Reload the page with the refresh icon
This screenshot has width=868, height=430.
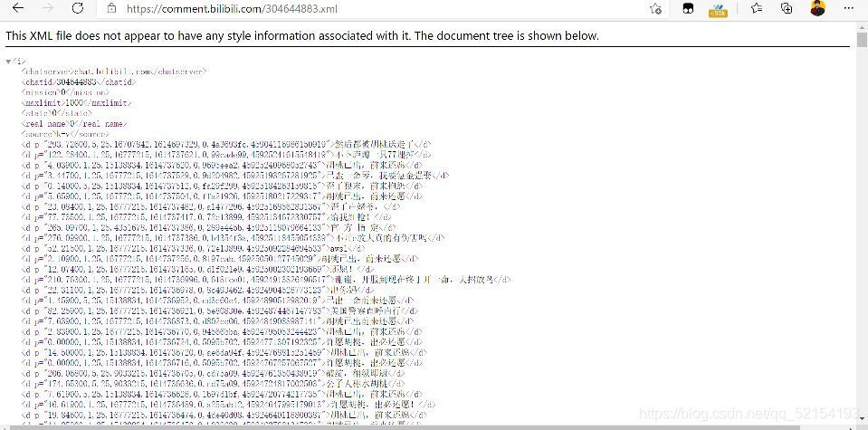pyautogui.click(x=78, y=8)
